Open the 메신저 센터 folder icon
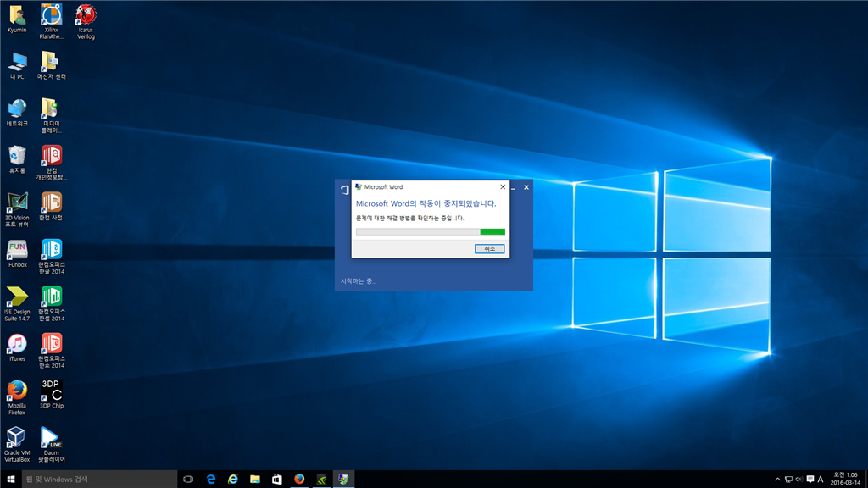This screenshot has height=488, width=868. [51, 66]
